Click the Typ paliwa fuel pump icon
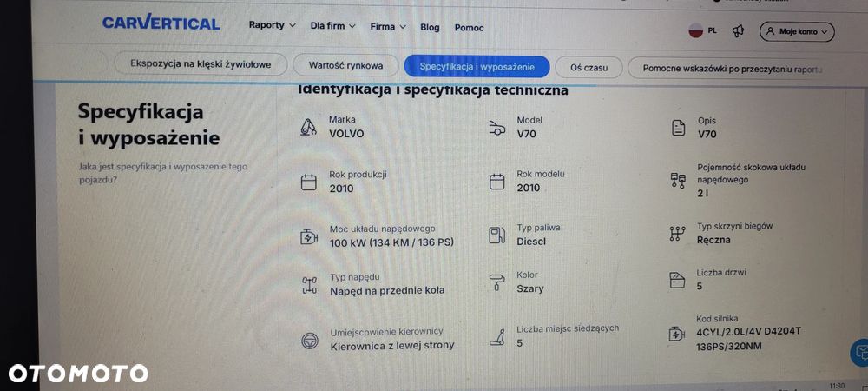This screenshot has width=868, height=391. pos(497,235)
